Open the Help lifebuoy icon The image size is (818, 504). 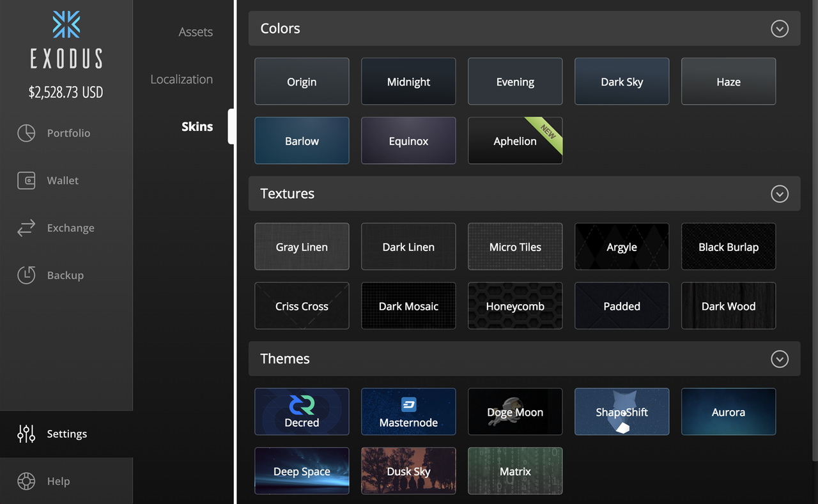26,481
